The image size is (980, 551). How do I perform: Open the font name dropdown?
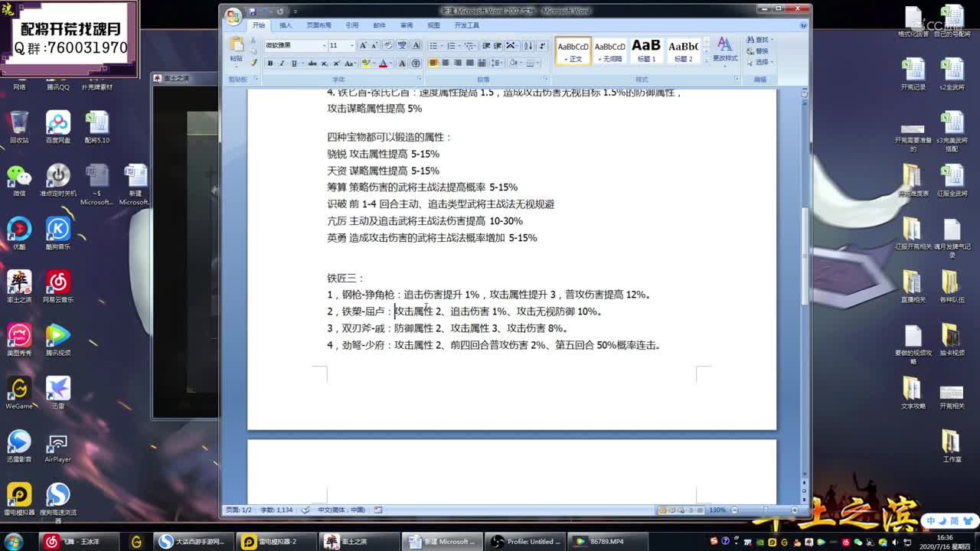pos(325,46)
